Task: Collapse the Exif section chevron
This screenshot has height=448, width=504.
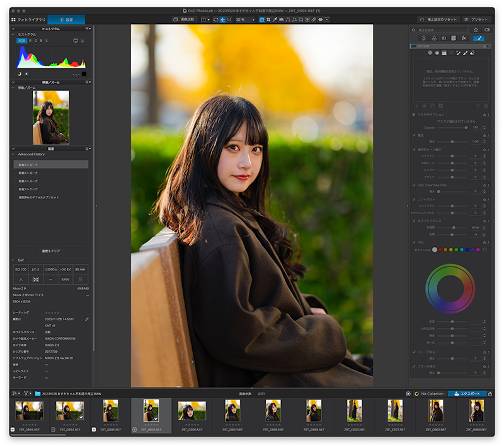Action: click(13, 260)
